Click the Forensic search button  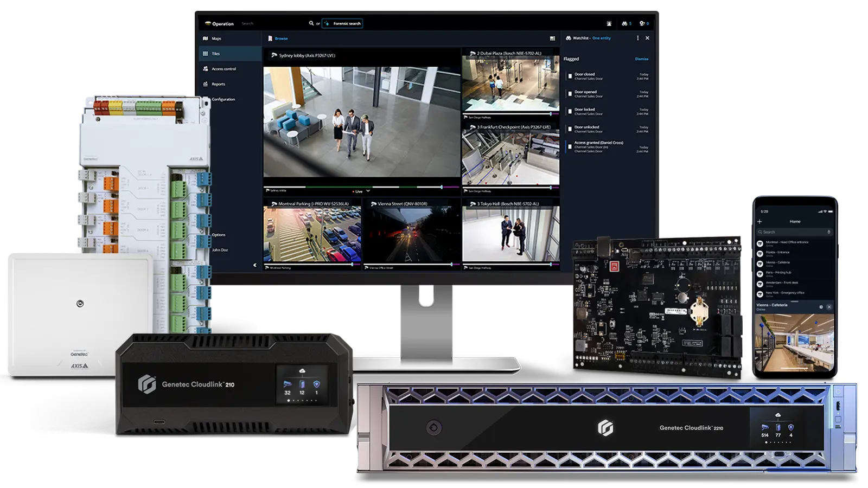pos(342,23)
